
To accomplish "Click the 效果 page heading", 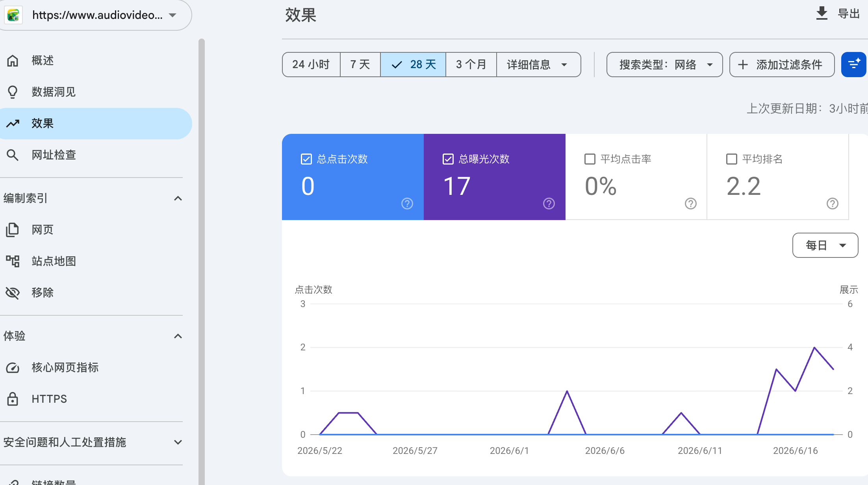I will click(301, 15).
